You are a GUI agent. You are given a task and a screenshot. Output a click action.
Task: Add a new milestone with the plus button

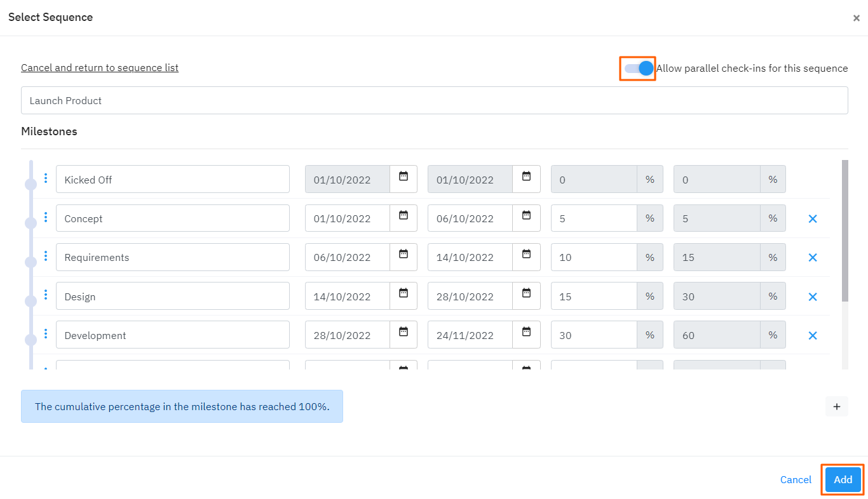pos(836,406)
